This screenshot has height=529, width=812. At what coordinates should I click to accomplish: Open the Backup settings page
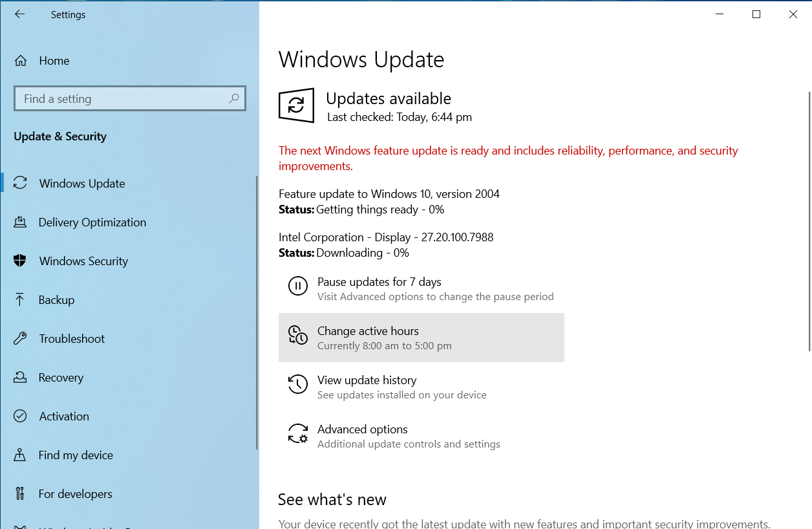point(56,300)
